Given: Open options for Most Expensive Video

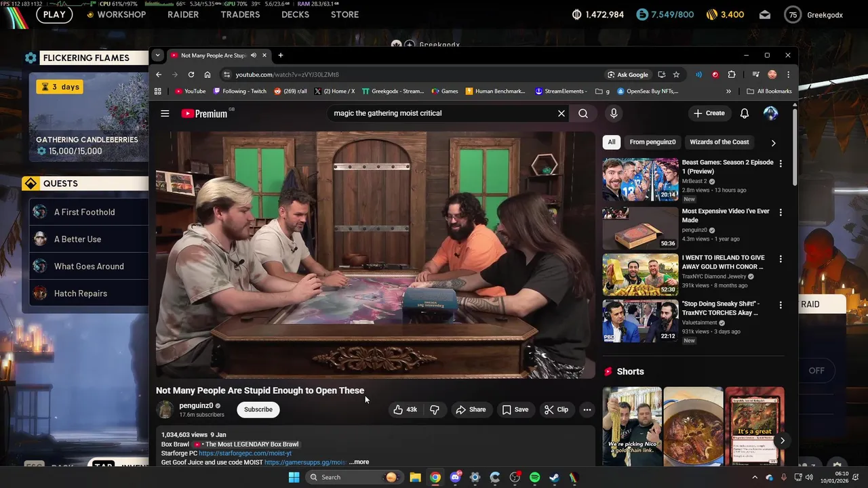Looking at the screenshot, I should (x=781, y=213).
